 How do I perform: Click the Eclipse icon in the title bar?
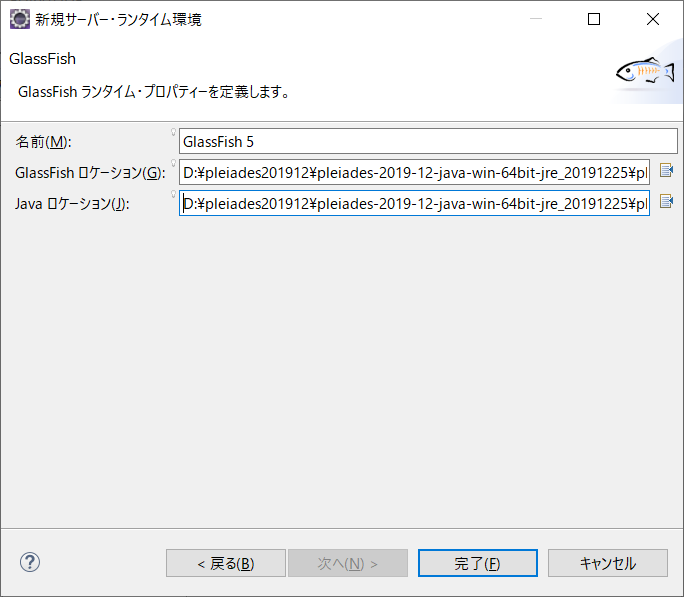click(x=20, y=20)
